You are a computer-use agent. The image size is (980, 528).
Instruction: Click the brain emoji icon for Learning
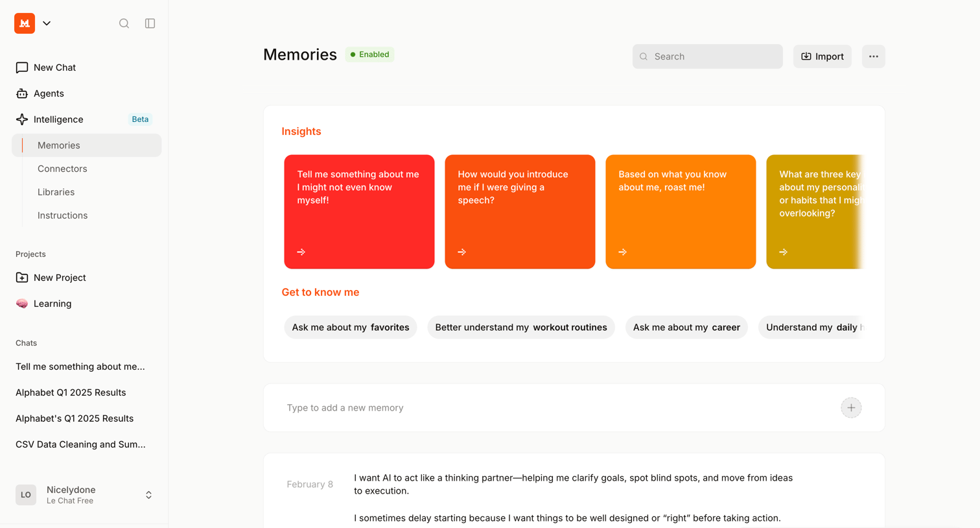[22, 304]
